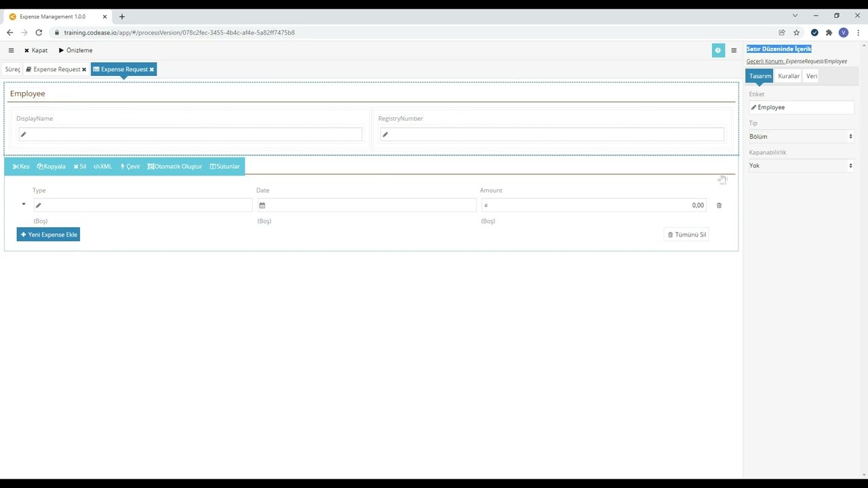Click Otomatik Oluştur auto-generate

(x=175, y=167)
